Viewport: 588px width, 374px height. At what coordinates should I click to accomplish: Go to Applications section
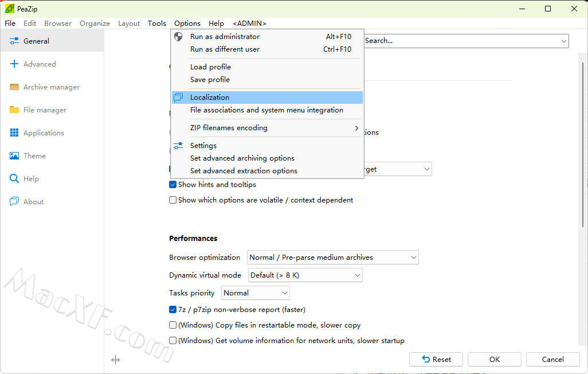point(52,133)
